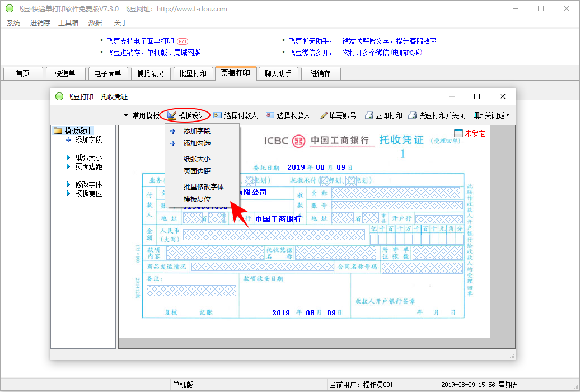Maximize the 飞豆打印 - 托收凭证 dialog

(477, 96)
